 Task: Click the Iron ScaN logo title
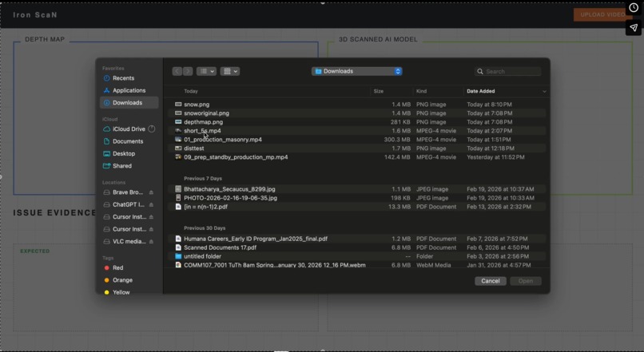(x=35, y=15)
